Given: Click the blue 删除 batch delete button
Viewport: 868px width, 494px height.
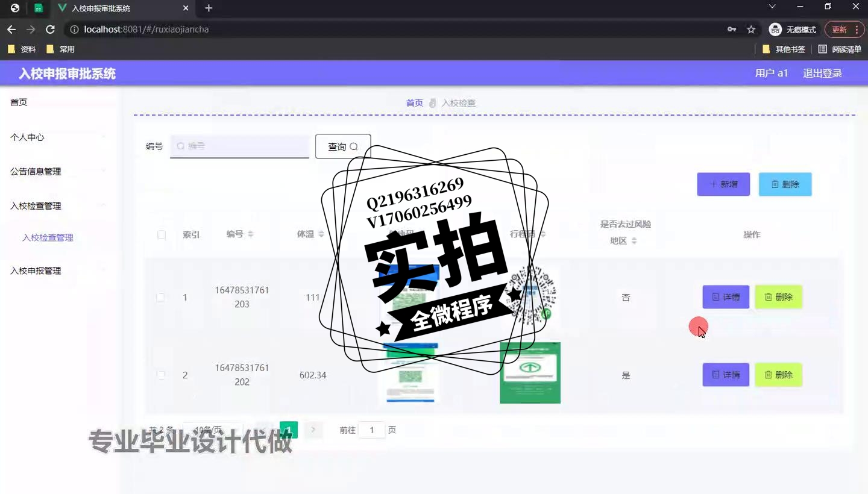Looking at the screenshot, I should 785,184.
